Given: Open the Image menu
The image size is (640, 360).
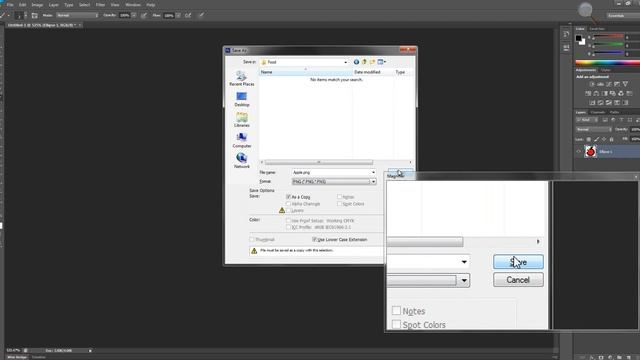Looking at the screenshot, I should 37,5.
